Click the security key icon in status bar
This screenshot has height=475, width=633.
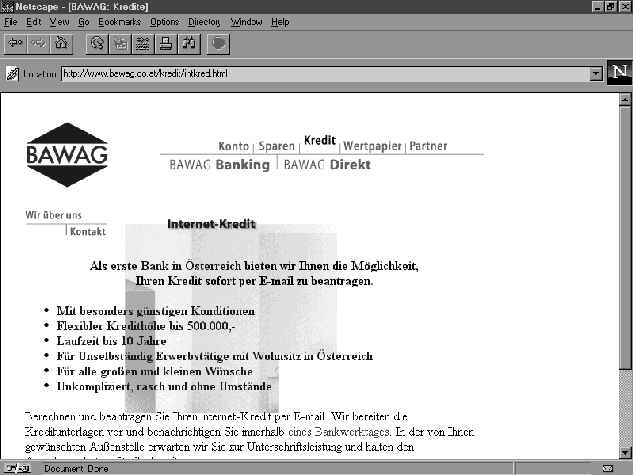(18, 469)
